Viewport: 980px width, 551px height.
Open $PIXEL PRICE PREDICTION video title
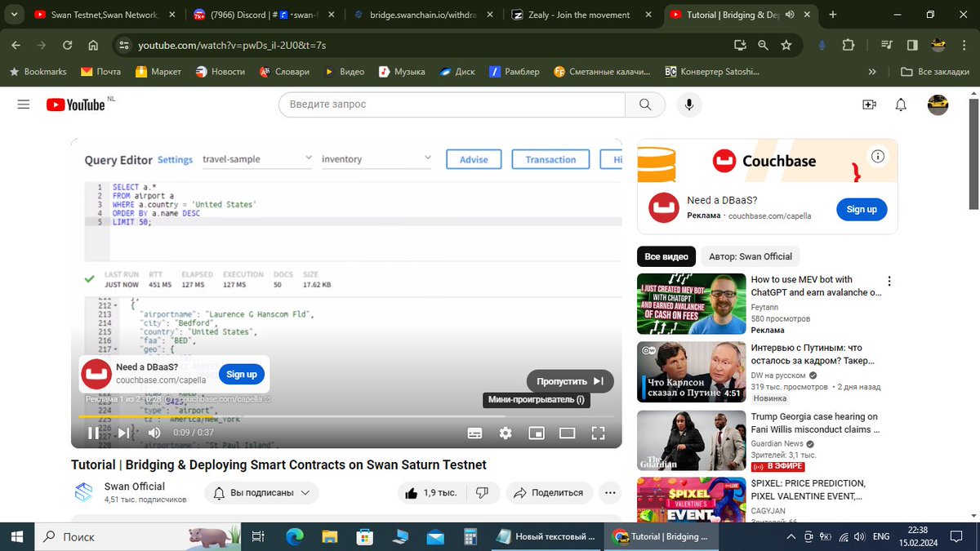click(x=808, y=489)
